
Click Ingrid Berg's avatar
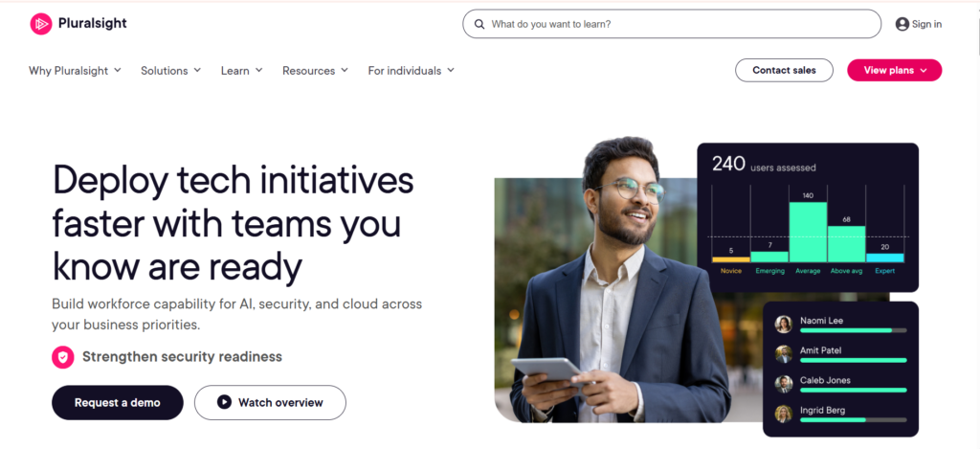pos(784,414)
